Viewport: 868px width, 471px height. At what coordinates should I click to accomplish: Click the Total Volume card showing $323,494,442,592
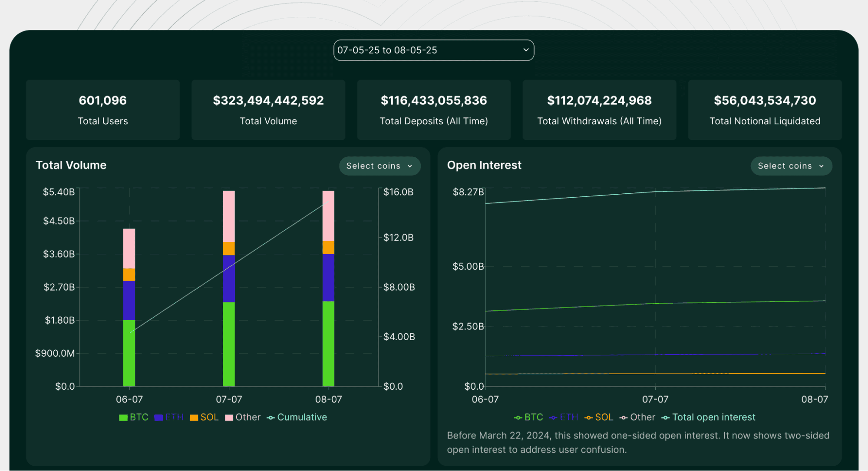coord(268,109)
